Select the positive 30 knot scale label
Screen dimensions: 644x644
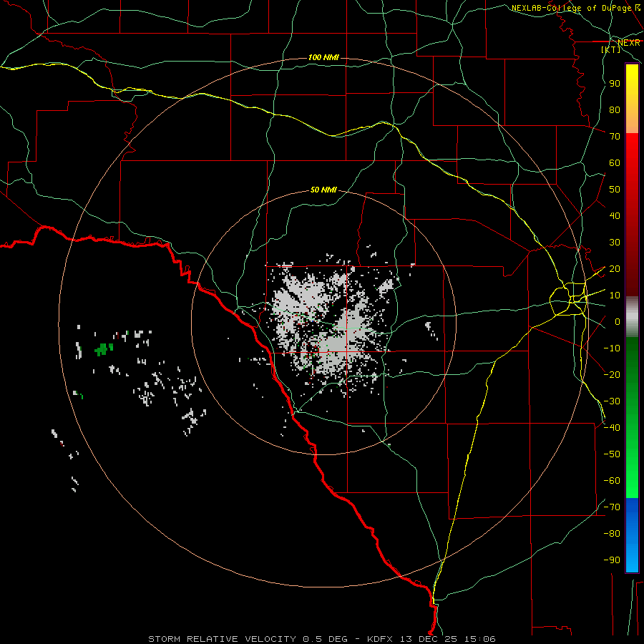click(x=615, y=243)
